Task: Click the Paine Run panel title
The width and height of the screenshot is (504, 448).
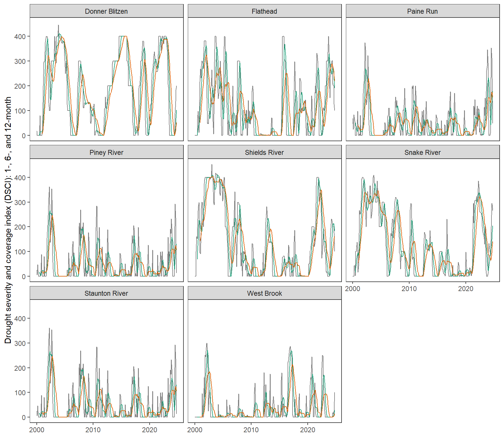Action: click(422, 11)
